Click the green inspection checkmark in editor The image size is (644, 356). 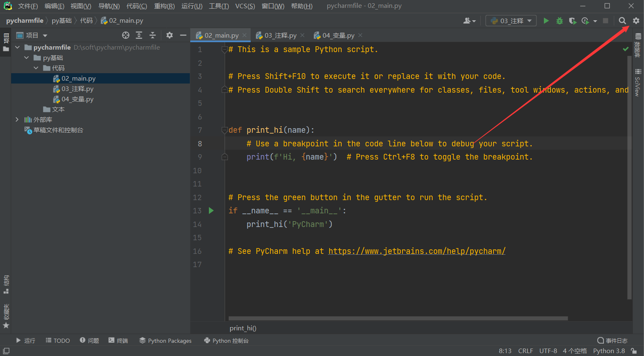[x=626, y=49]
